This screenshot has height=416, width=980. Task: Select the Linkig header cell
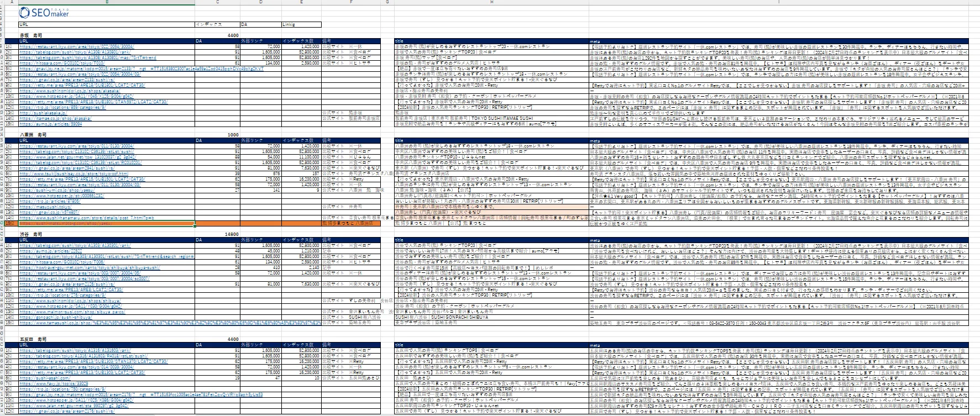click(301, 24)
